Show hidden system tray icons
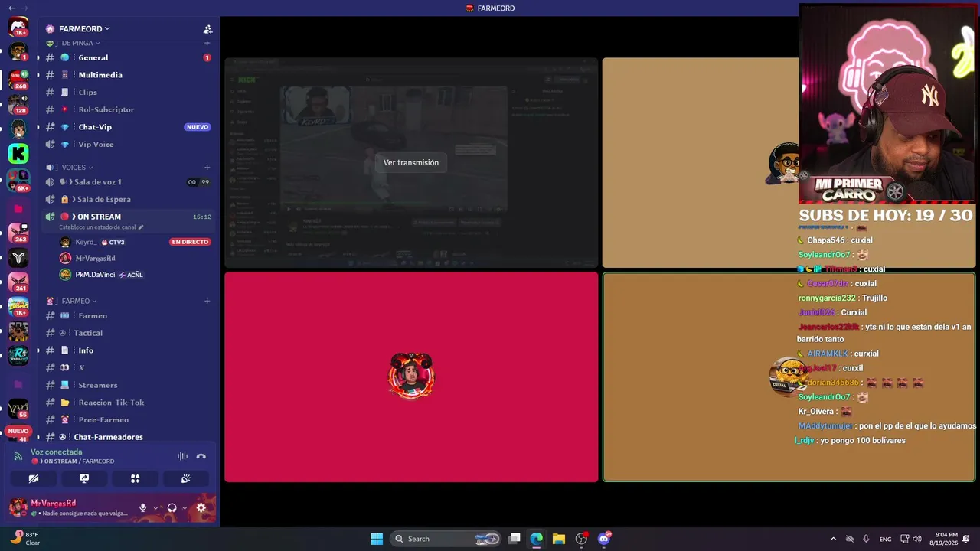Viewport: 980px width, 551px height. [833, 539]
